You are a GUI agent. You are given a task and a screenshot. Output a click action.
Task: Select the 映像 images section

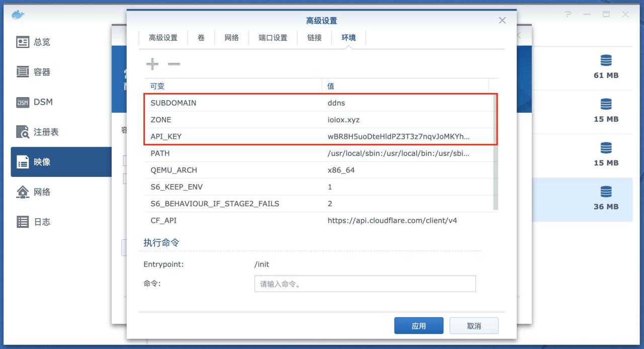[x=42, y=161]
